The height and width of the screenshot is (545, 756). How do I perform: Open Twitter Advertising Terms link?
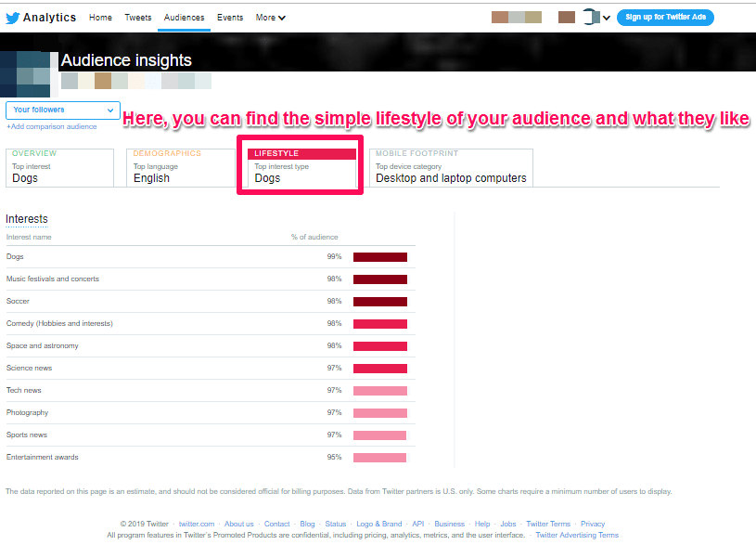(x=577, y=535)
